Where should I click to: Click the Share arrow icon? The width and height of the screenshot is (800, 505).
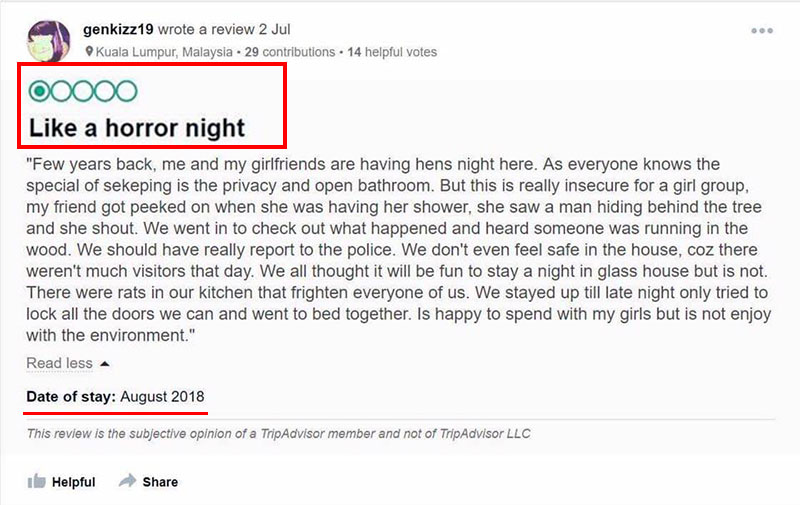click(128, 480)
